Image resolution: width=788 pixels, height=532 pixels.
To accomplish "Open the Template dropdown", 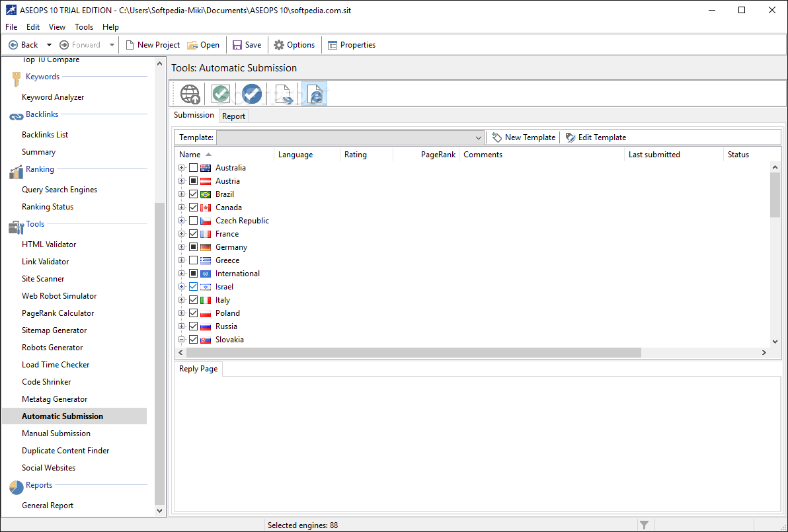I will click(x=478, y=137).
